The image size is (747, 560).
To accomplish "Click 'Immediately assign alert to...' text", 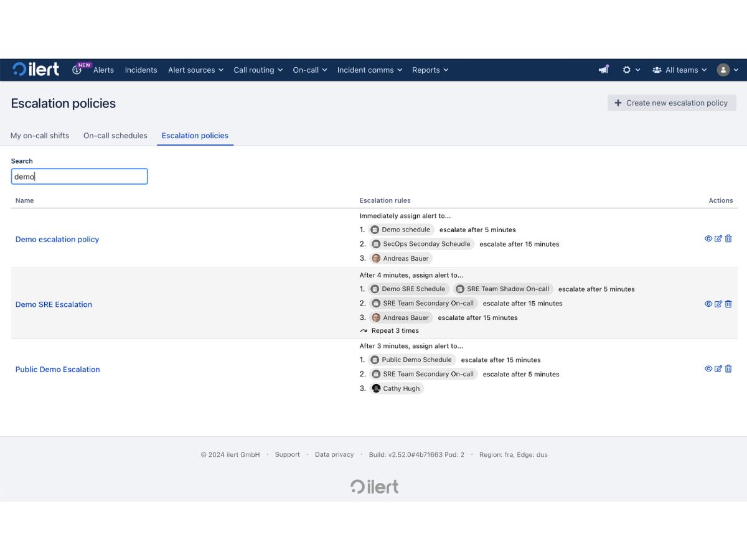I will click(x=405, y=216).
